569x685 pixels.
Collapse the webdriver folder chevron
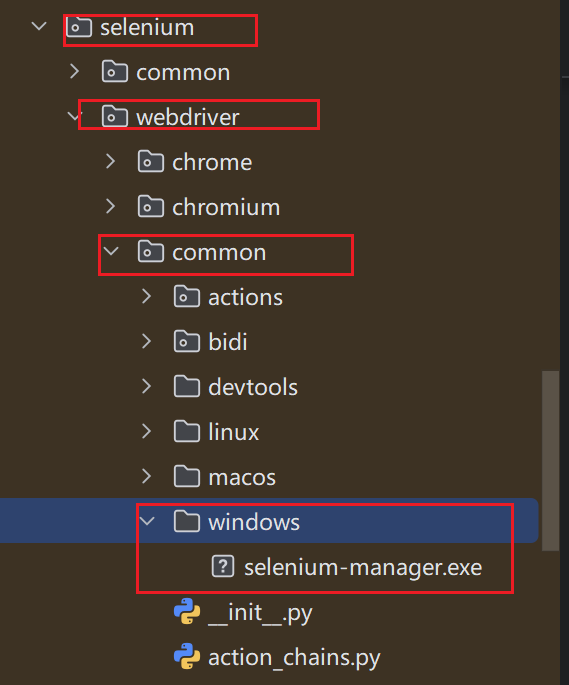tap(73, 116)
